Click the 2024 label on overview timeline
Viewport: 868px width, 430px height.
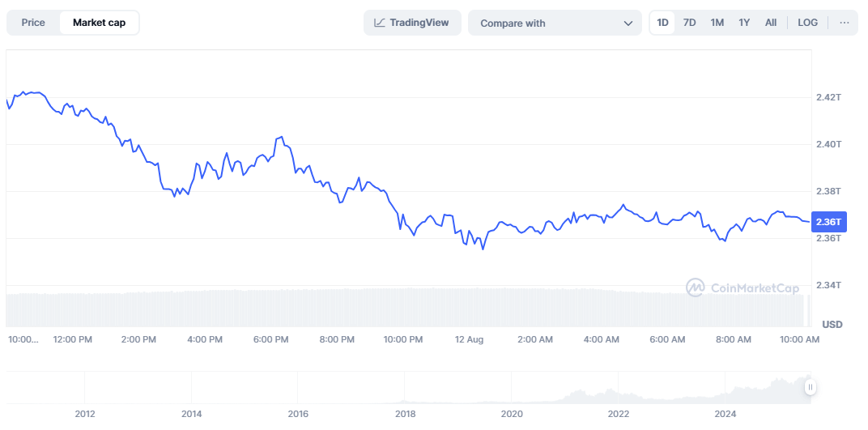point(725,413)
